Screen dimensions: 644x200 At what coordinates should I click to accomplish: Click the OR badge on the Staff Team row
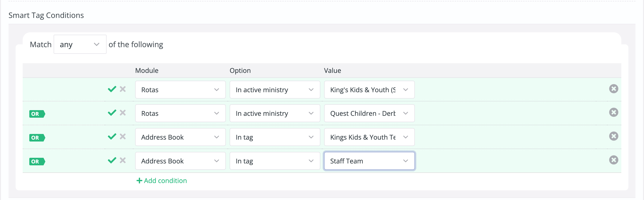[37, 162]
